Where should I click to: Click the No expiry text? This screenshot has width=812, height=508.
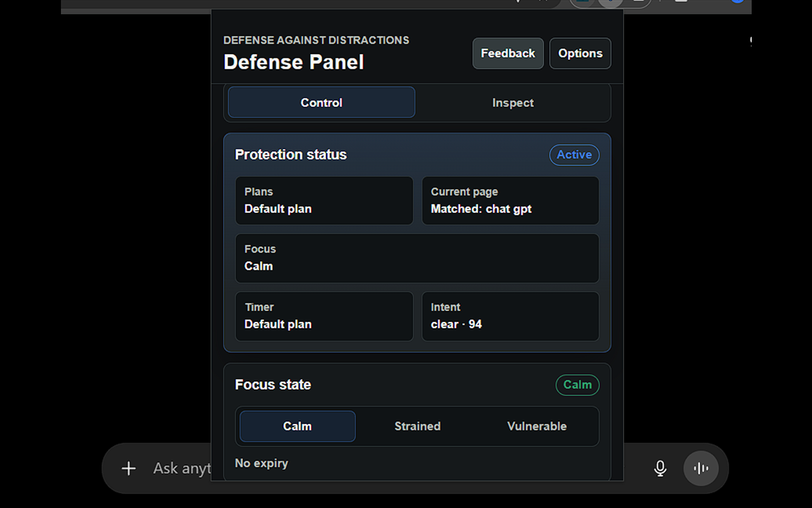pos(261,464)
